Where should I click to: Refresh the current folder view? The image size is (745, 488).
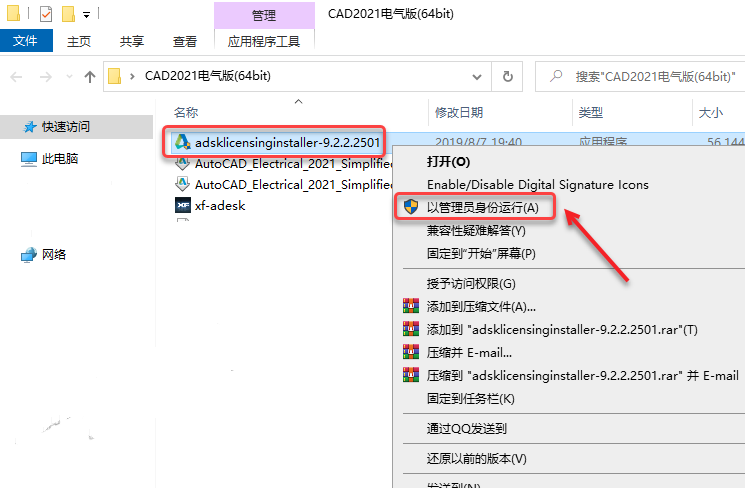pyautogui.click(x=507, y=77)
